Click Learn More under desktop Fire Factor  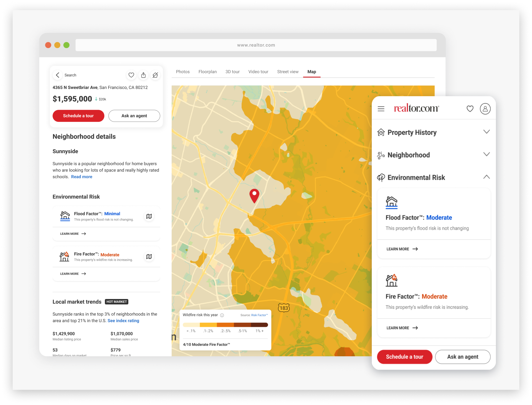(73, 274)
